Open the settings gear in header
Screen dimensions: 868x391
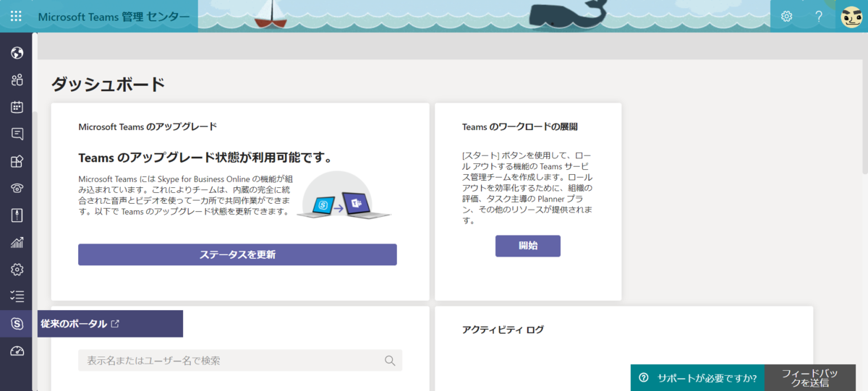click(x=787, y=16)
